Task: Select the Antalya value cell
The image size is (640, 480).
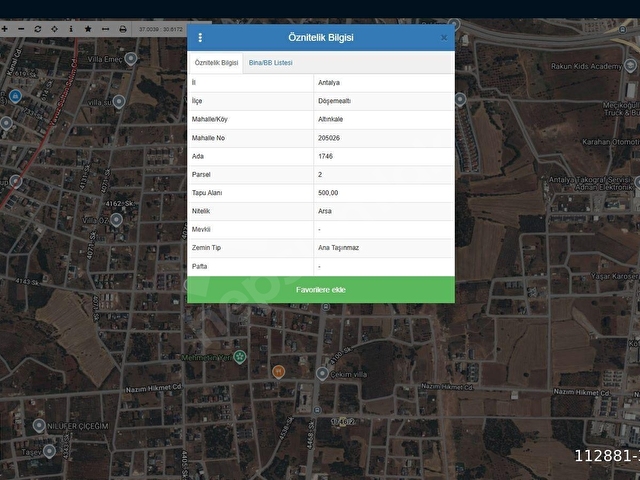Action: (384, 83)
